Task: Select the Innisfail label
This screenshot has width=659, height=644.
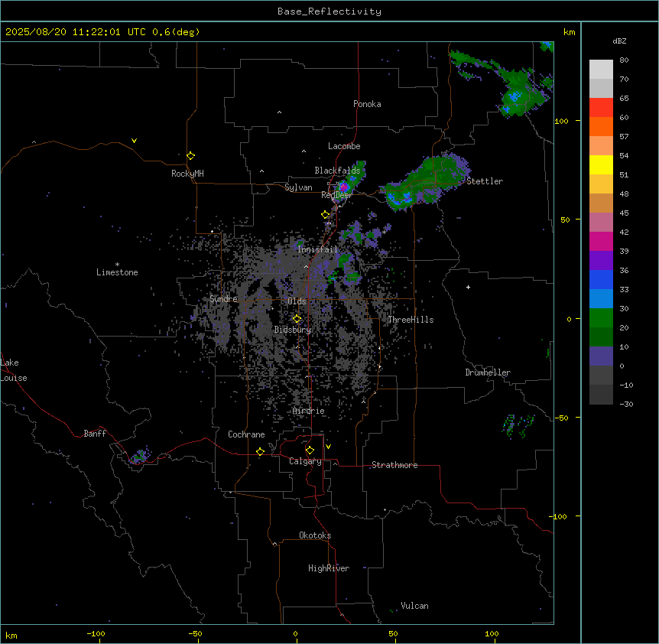Action: pyautogui.click(x=317, y=249)
